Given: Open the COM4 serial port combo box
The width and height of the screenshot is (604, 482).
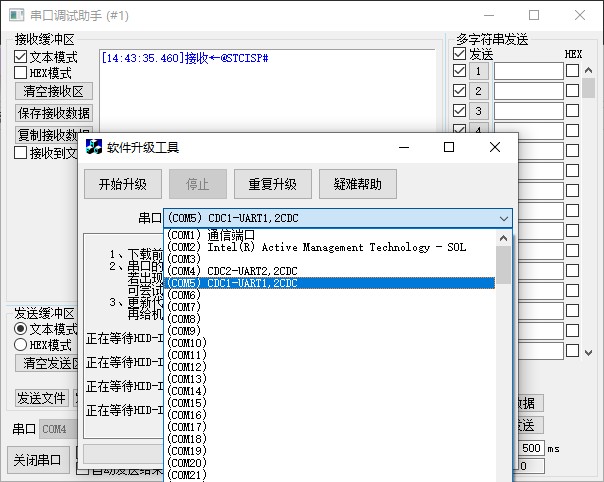Looking at the screenshot, I should tap(58, 429).
